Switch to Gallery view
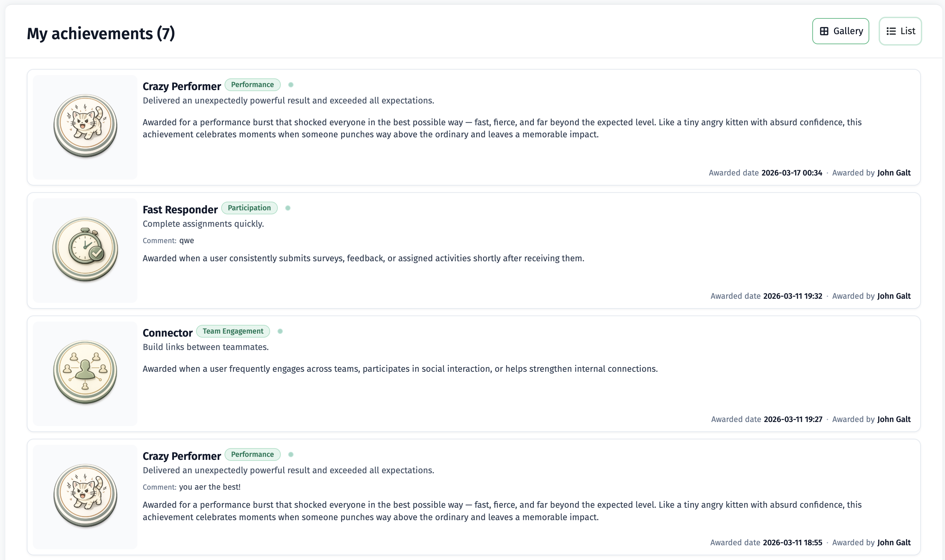Screen dimensions: 945x560 (x=840, y=31)
